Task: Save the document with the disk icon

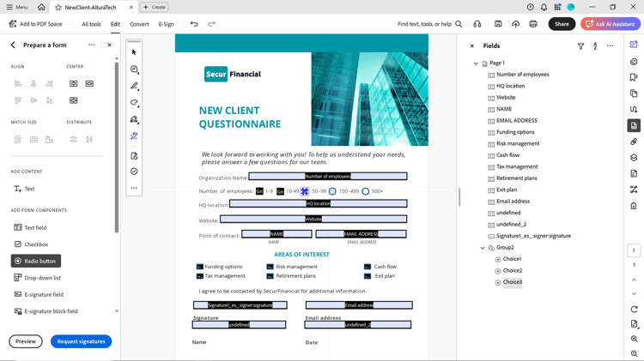Action: 498,24
